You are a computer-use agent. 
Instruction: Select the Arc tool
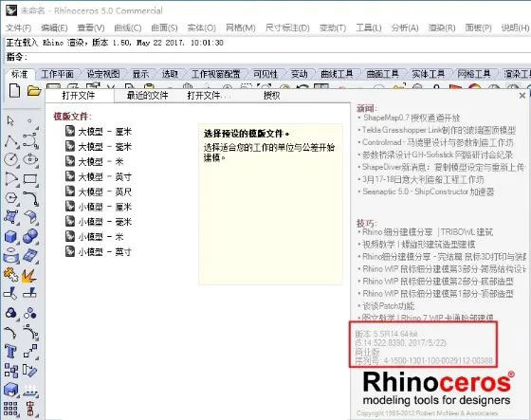tap(11, 179)
